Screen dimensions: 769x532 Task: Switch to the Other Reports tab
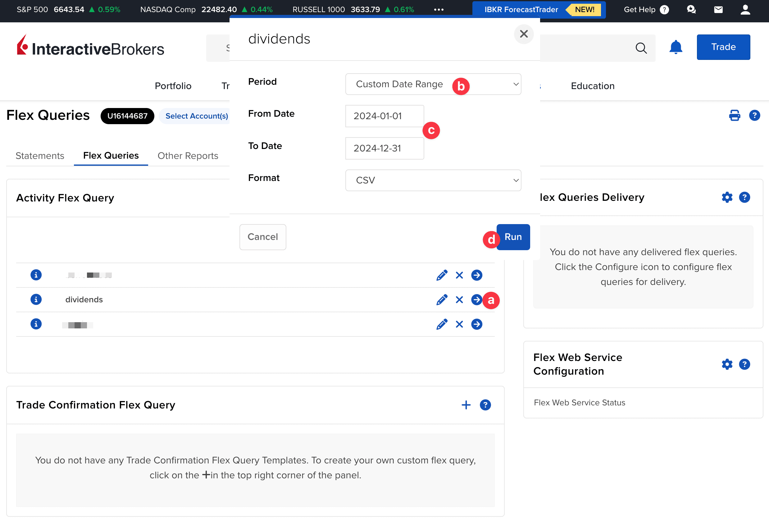pyautogui.click(x=188, y=156)
